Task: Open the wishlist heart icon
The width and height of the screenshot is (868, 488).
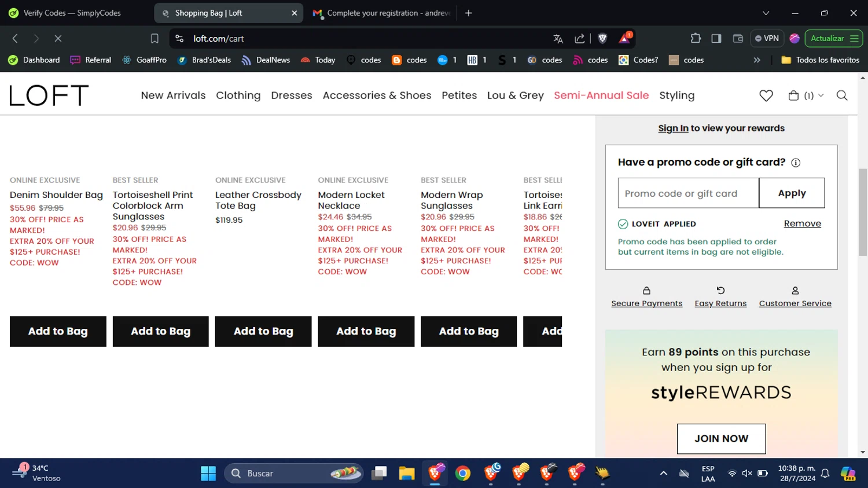Action: click(766, 96)
